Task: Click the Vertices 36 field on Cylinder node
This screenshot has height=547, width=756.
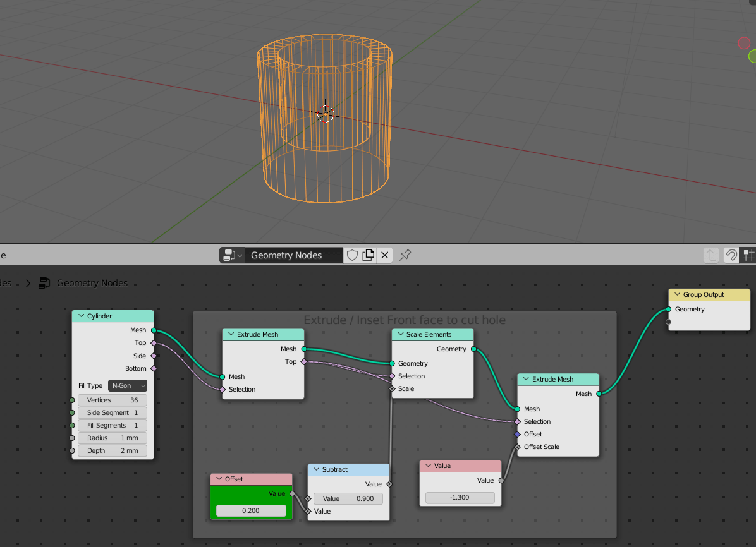Action: click(113, 399)
